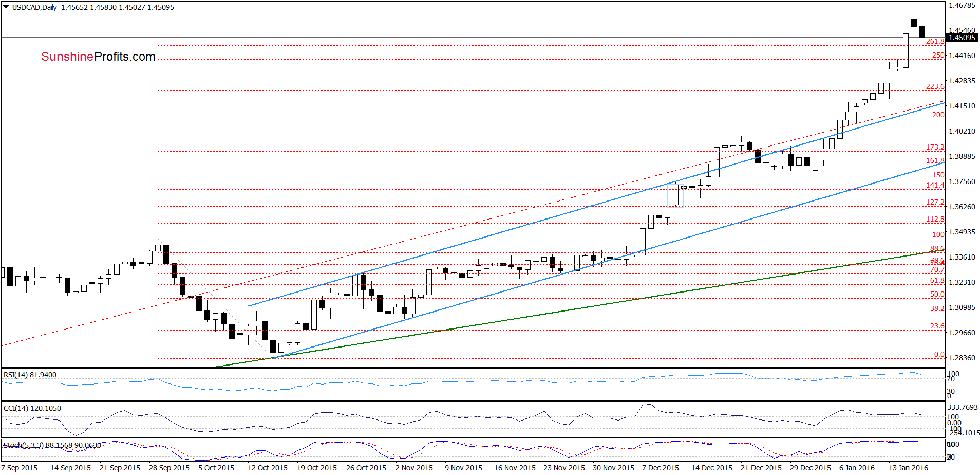Screen dimensions: 980x475
Task: Click the RSI(14) 81.9400 indicator label
Action: 30,375
